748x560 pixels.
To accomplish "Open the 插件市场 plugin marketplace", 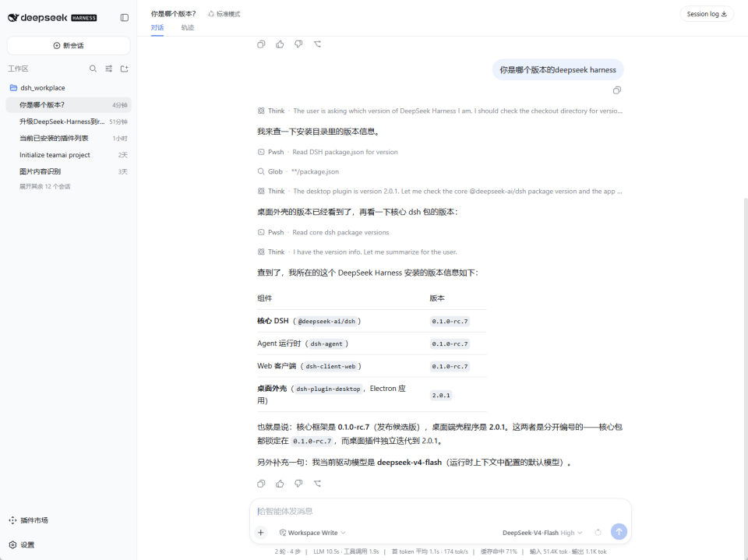I will (x=29, y=520).
